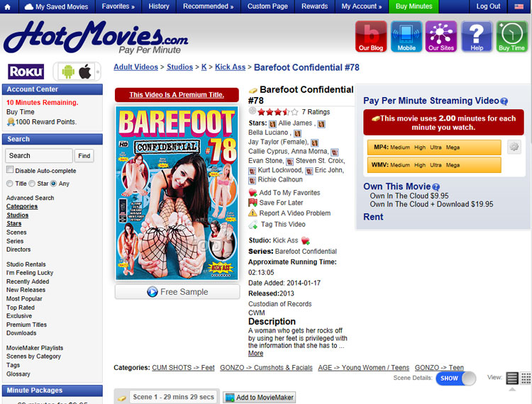Select the Title radio button

(9, 184)
